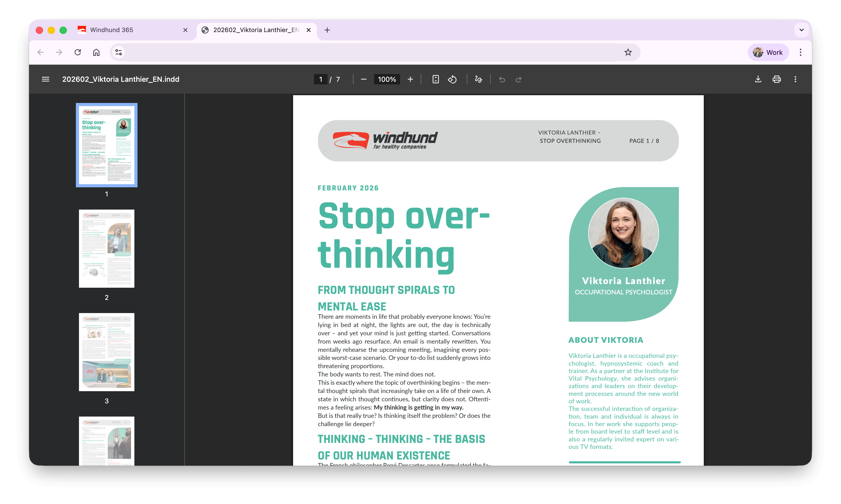Click the 100% zoom level field
The image size is (841, 504).
(387, 79)
